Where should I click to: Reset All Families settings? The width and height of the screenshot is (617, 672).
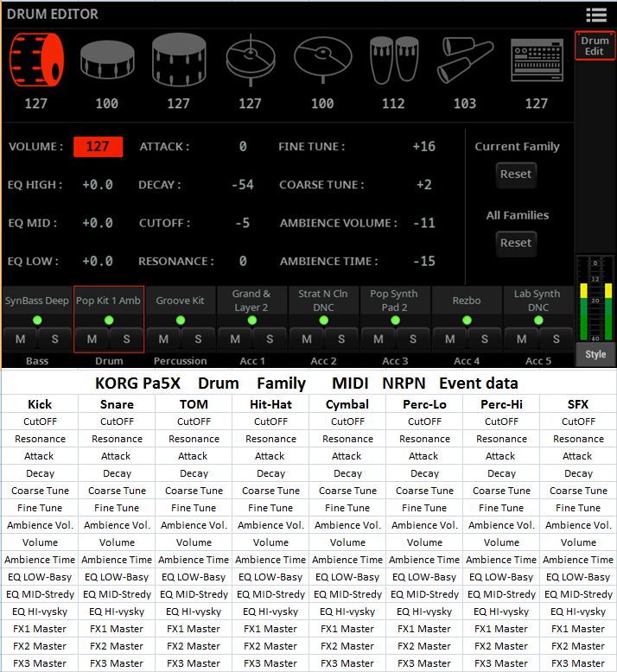[516, 243]
